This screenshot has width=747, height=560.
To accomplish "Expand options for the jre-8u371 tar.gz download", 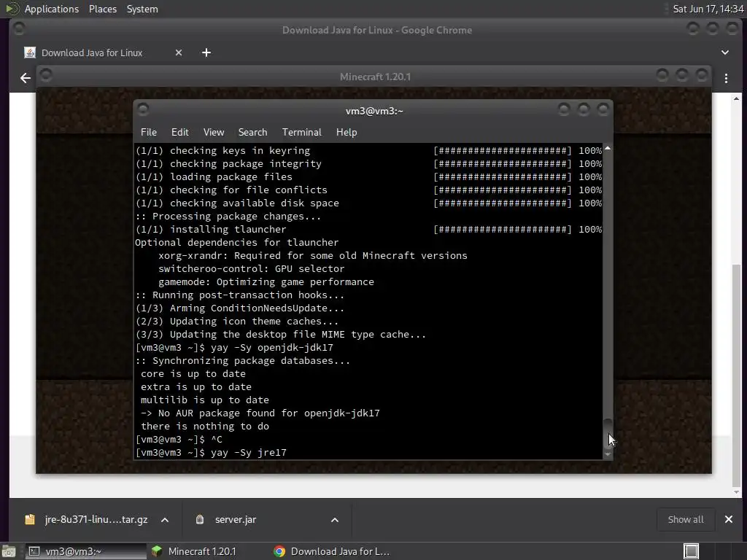I will tap(165, 520).
